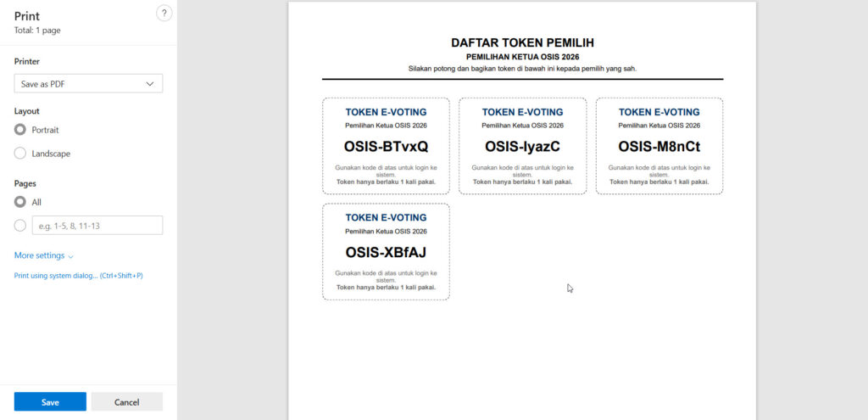Image resolution: width=868 pixels, height=420 pixels.
Task: Open Print using system dialog link
Action: click(x=78, y=276)
